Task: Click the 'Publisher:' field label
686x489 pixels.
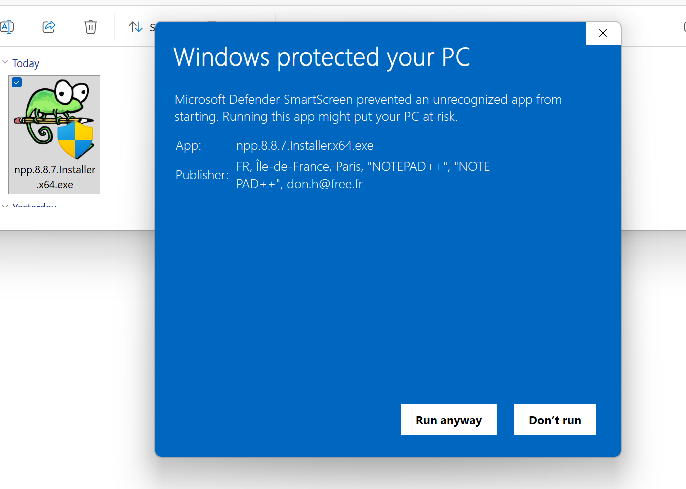Action: [202, 175]
